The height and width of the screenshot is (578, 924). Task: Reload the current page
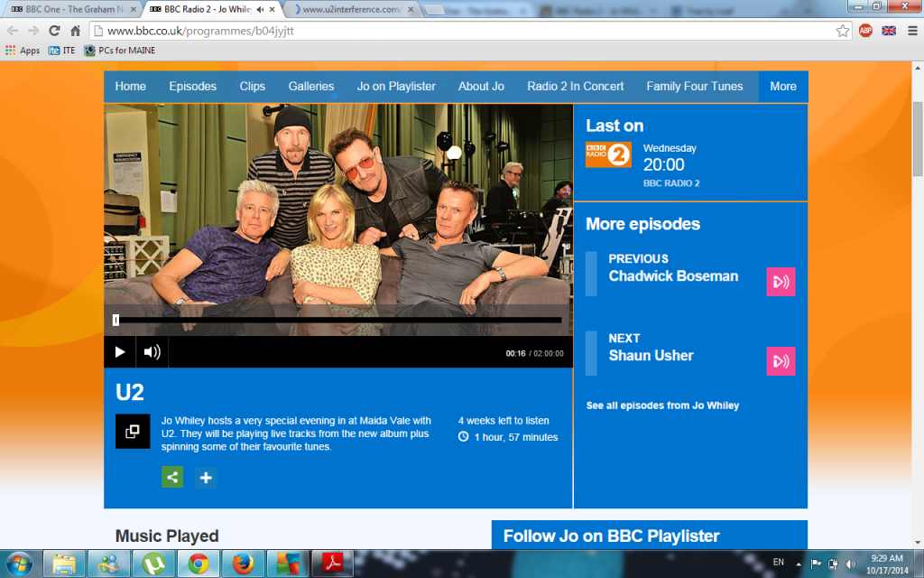54,31
